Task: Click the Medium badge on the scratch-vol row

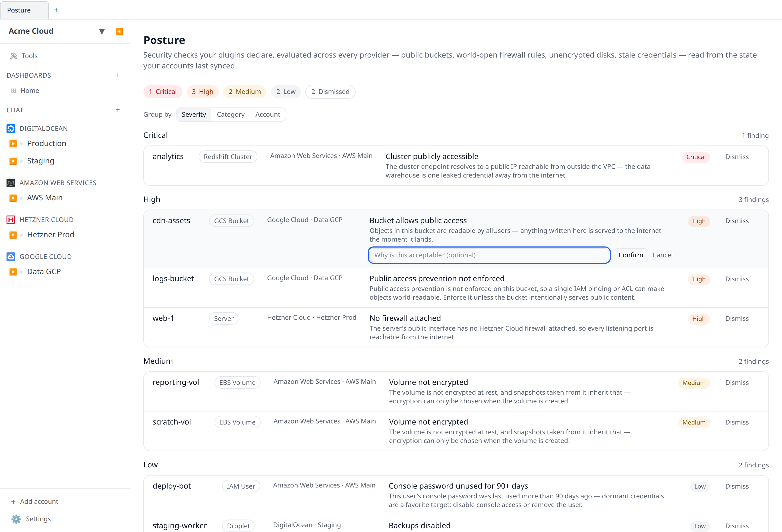Action: (x=694, y=422)
